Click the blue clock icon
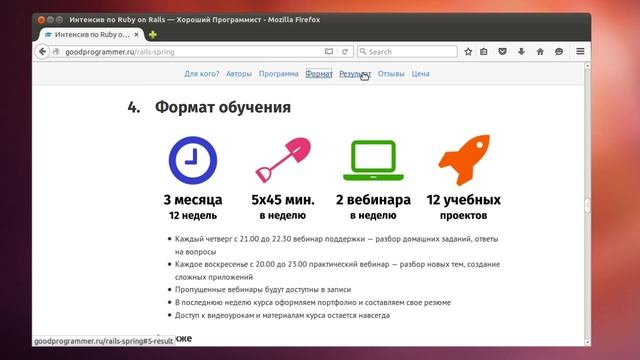This screenshot has height=360, width=640. tap(193, 160)
